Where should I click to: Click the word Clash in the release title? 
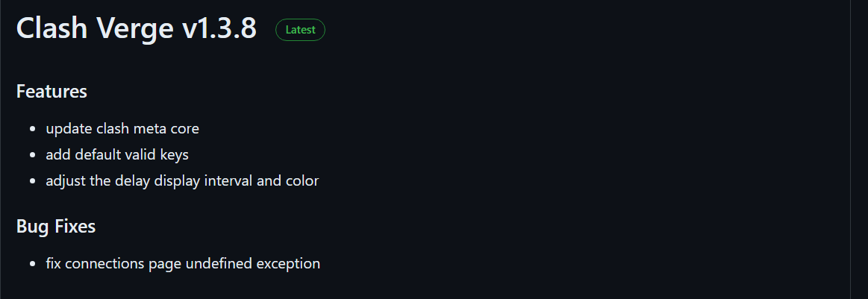(52, 28)
